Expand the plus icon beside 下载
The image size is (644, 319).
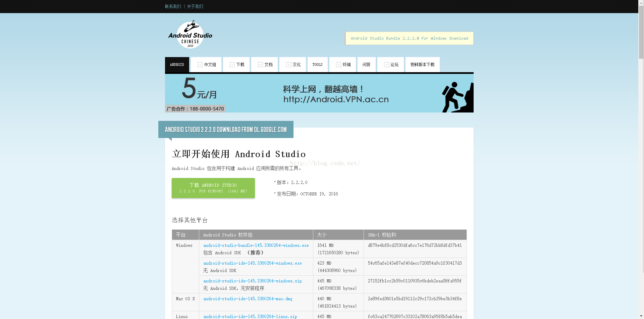tap(232, 65)
